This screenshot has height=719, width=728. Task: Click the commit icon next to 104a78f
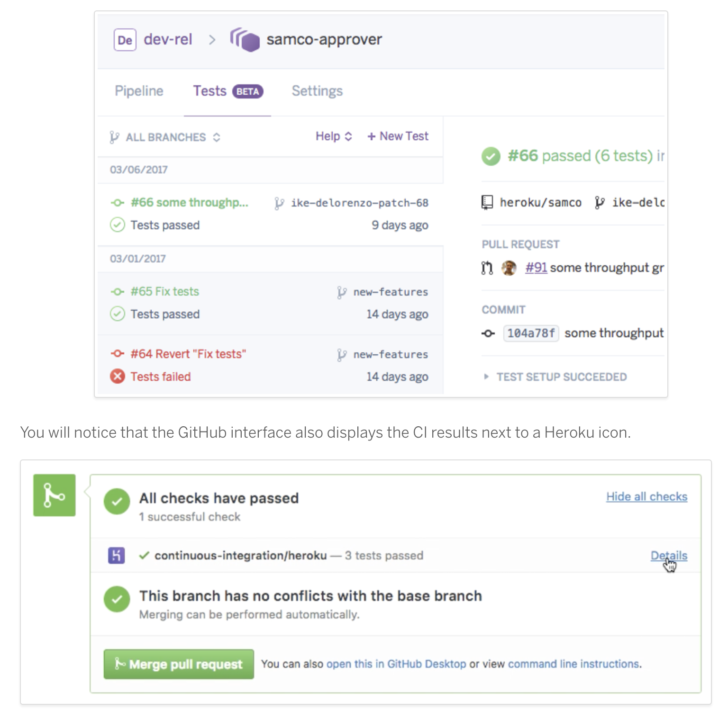[488, 333]
